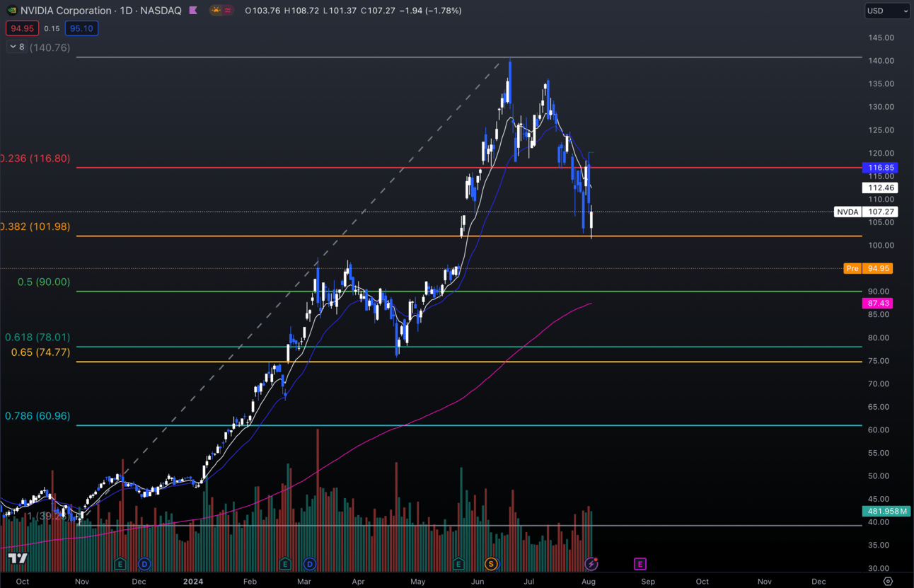
Task: Click the open value O103.76
Action: click(x=262, y=11)
